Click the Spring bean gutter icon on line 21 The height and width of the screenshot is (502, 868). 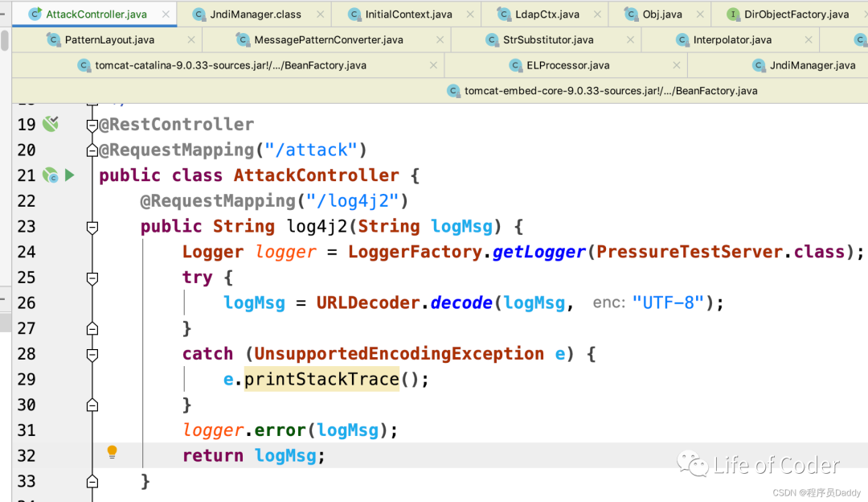coord(51,175)
